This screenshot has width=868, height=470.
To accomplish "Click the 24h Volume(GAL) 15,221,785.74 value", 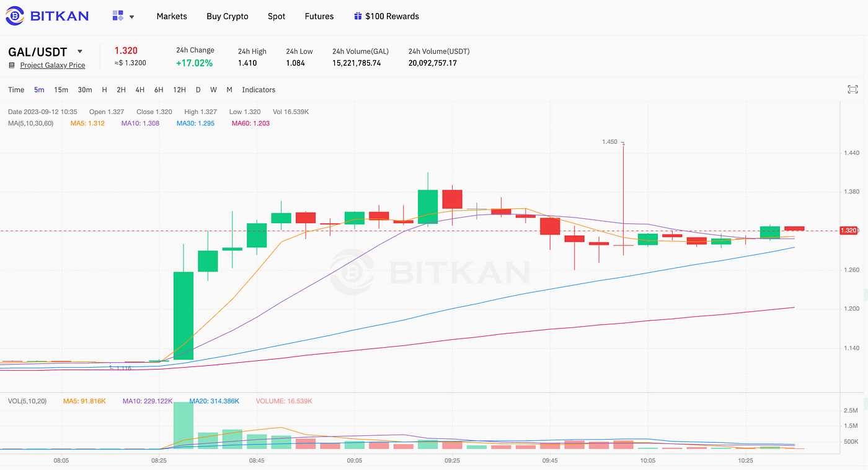I will (356, 63).
